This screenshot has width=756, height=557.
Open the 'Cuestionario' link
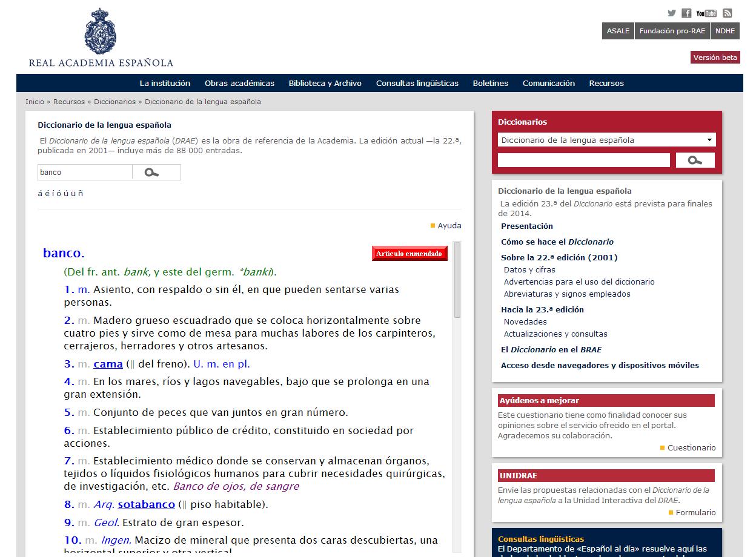691,448
